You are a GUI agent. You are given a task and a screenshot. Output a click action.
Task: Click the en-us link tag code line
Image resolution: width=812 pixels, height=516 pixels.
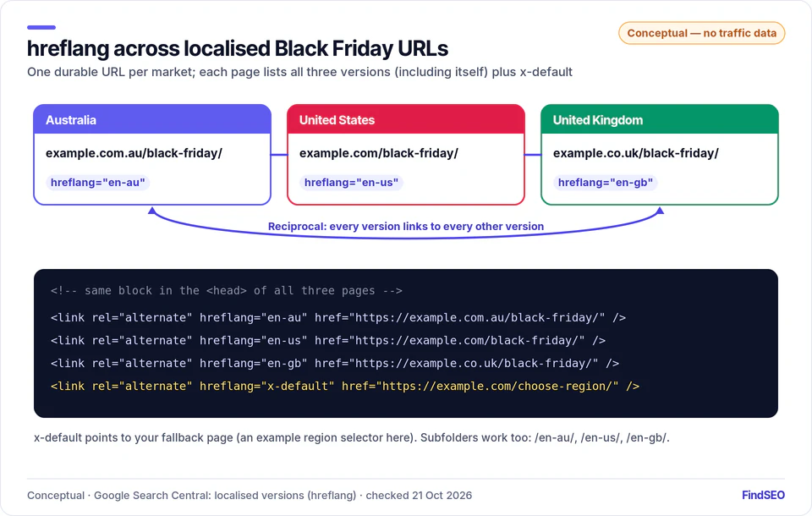328,340
